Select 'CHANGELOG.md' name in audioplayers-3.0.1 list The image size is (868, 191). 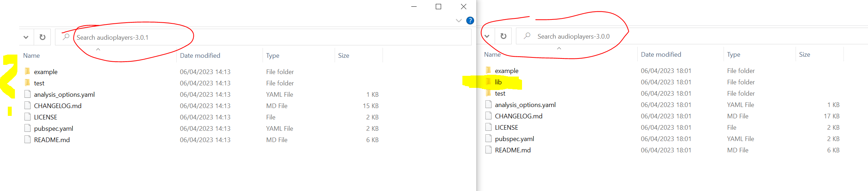[x=58, y=106]
